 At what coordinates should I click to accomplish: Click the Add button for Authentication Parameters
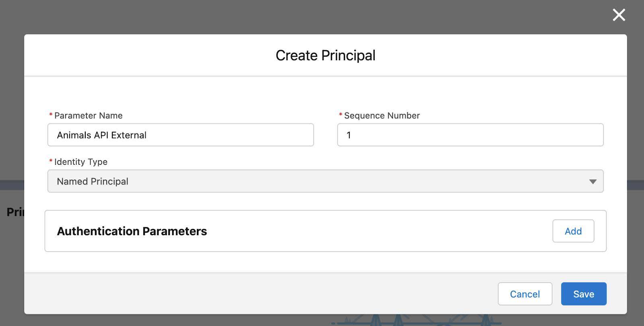[574, 231]
